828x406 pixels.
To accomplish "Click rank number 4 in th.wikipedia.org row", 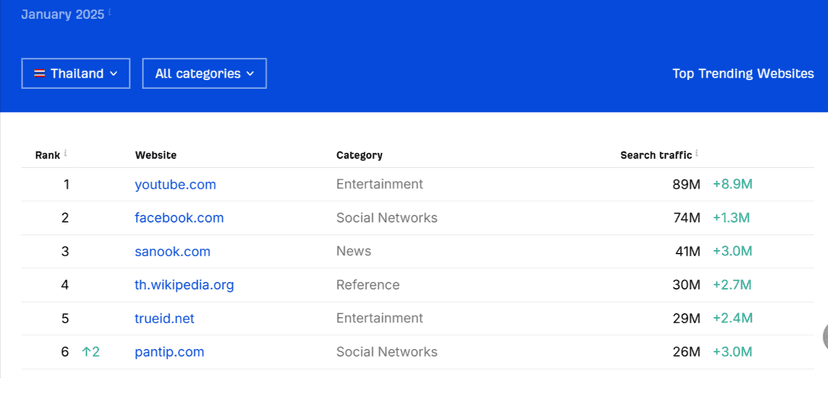I will coord(65,285).
